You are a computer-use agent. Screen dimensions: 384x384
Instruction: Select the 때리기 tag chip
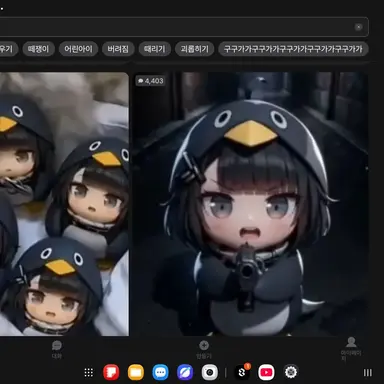click(155, 49)
